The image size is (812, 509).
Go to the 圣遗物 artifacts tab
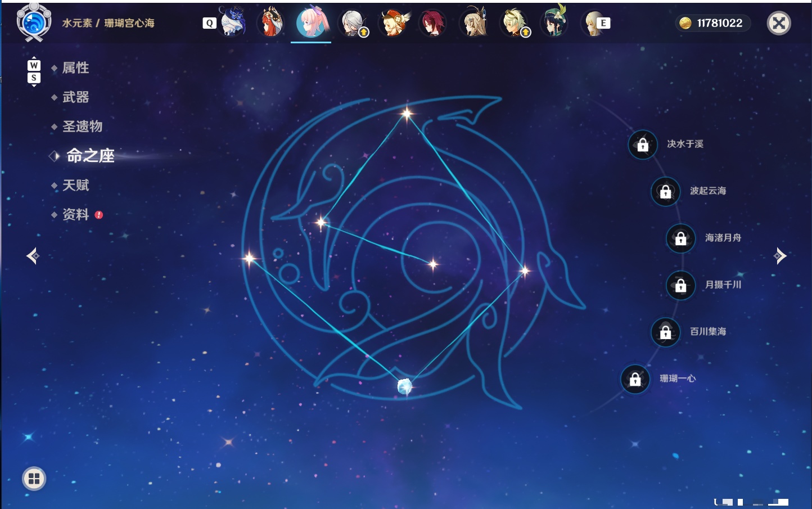pyautogui.click(x=82, y=127)
